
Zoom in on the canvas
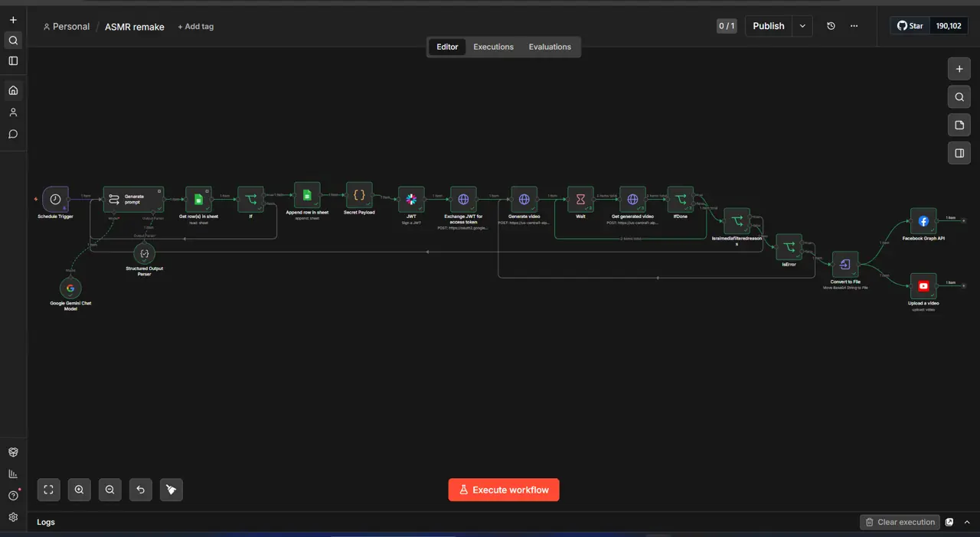coord(79,490)
